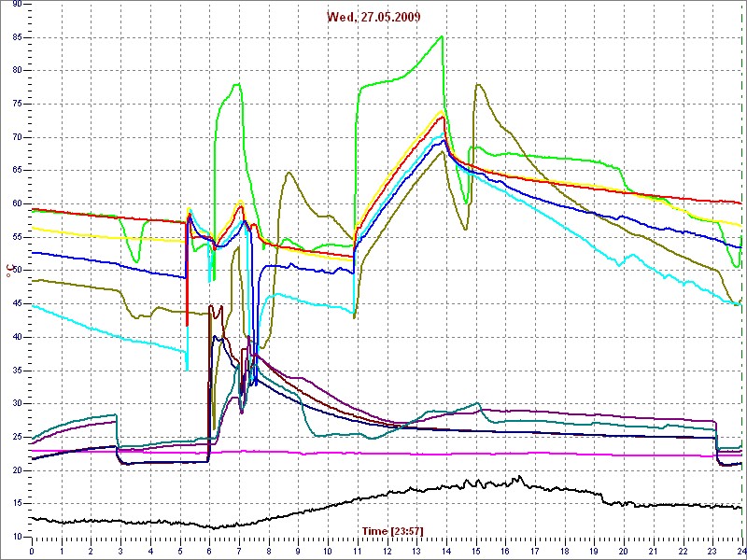
Task: Click hour '14' on the time axis
Action: 446,551
